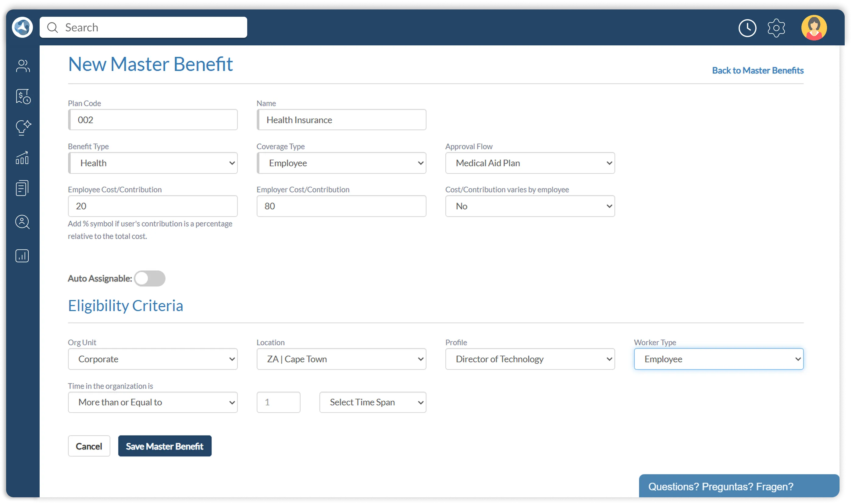Click the user avatar in the top bar

pyautogui.click(x=814, y=27)
